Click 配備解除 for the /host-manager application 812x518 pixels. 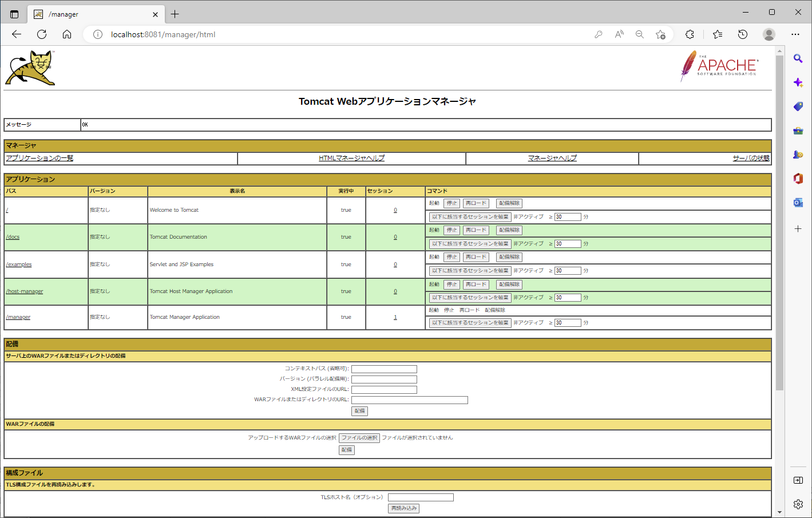[x=509, y=284]
